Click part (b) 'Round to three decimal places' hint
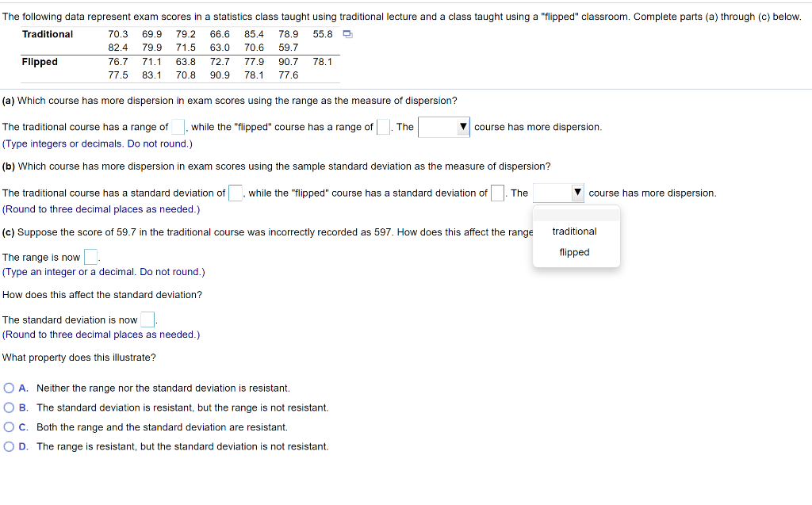The height and width of the screenshot is (505, 812). tap(101, 209)
